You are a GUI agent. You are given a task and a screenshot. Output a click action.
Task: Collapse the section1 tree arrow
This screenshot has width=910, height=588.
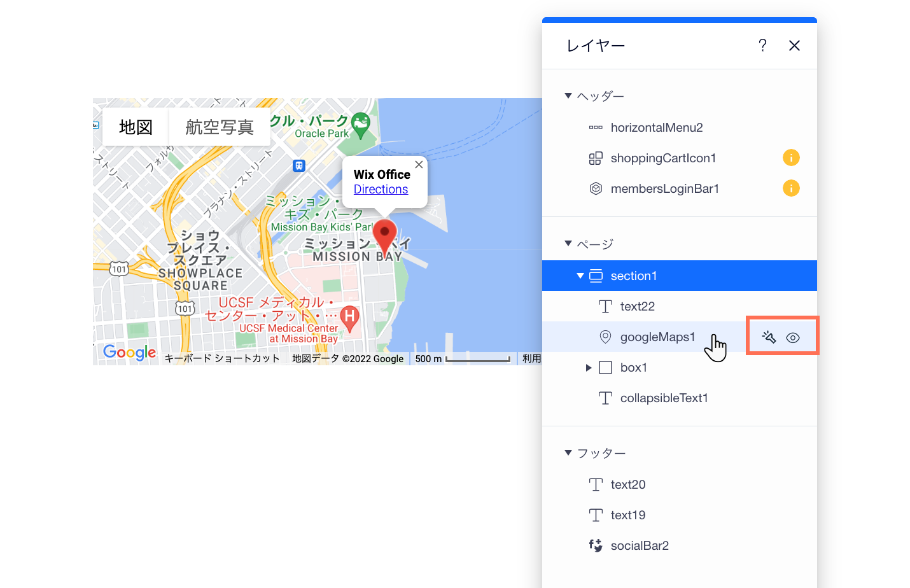pos(580,276)
